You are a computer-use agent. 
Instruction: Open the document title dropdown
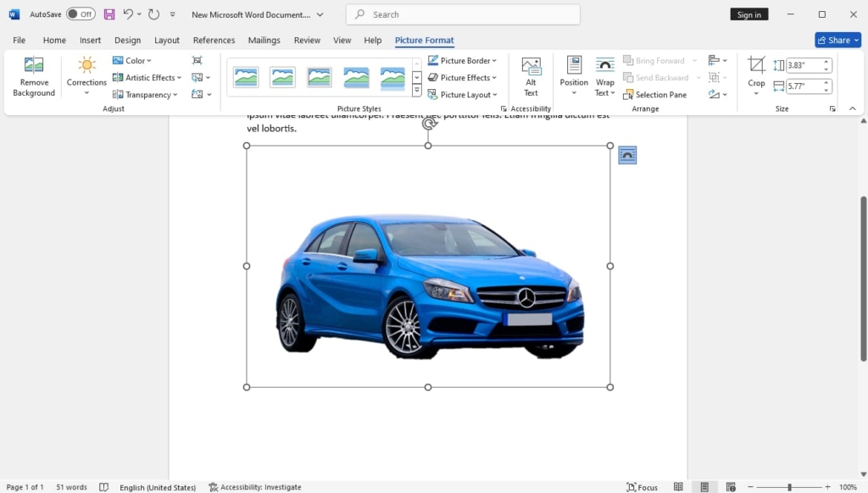coord(320,15)
